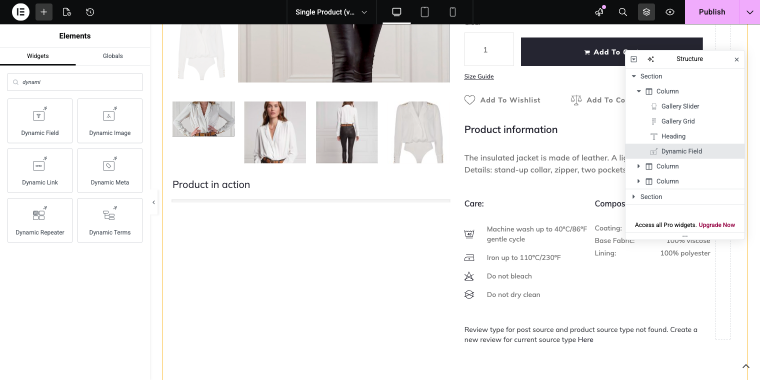Open the add element plus button

click(44, 12)
